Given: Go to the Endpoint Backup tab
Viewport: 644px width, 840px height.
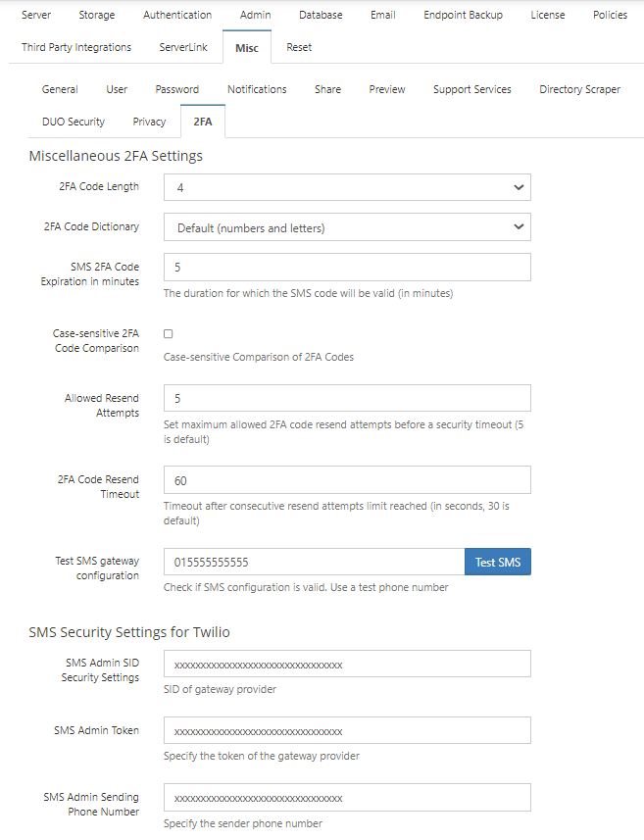Looking at the screenshot, I should (x=463, y=15).
